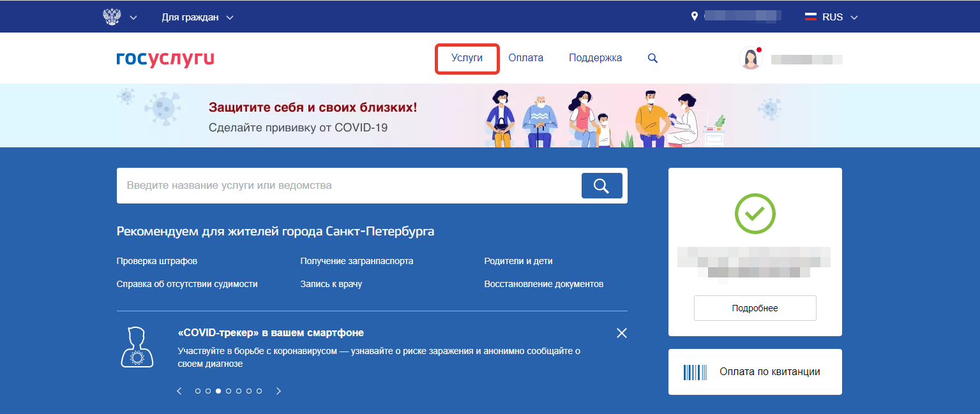Click the Госуслуги logo
The width and height of the screenshot is (980, 414).
tap(165, 59)
